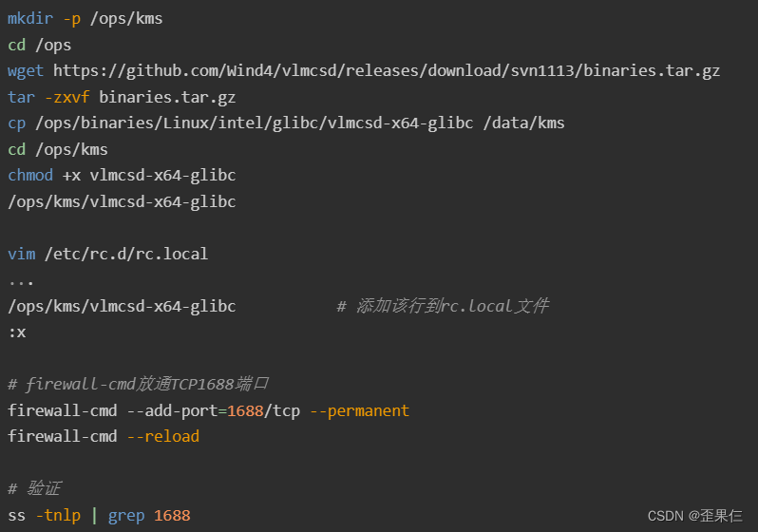Click the :x vim save command
Screen dimensions: 758x532
pos(17,332)
